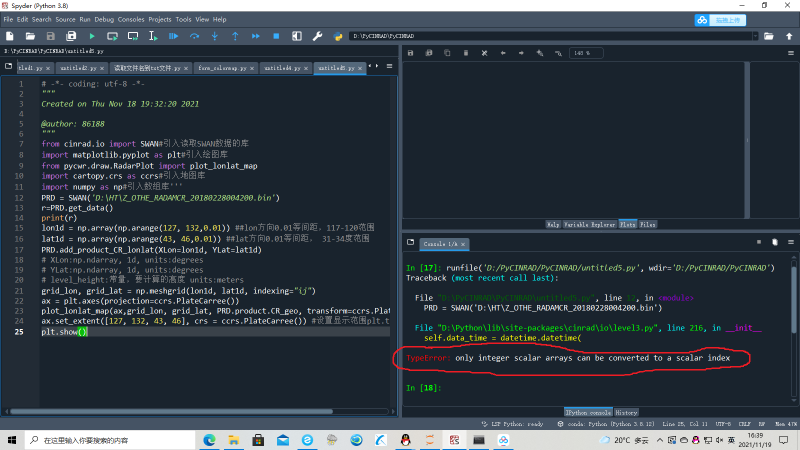Open the Debug menu
This screenshot has width=800, height=450.
pyautogui.click(x=107, y=19)
